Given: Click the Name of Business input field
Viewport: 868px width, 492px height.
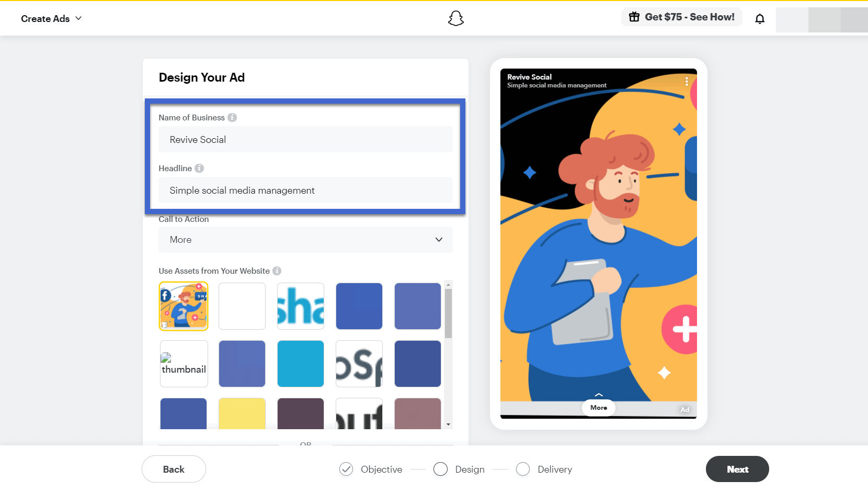Looking at the screenshot, I should 305,139.
